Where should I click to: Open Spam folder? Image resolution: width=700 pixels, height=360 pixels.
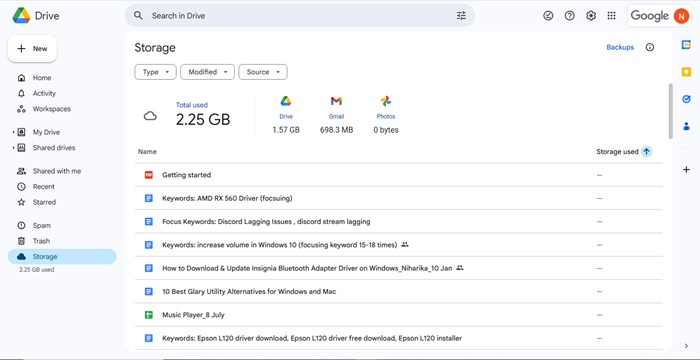tap(42, 226)
